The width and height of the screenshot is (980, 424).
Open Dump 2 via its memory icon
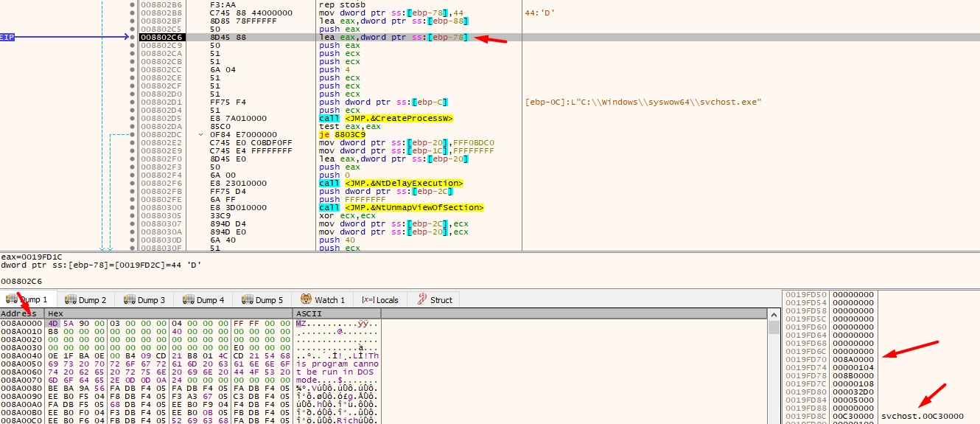[71, 299]
